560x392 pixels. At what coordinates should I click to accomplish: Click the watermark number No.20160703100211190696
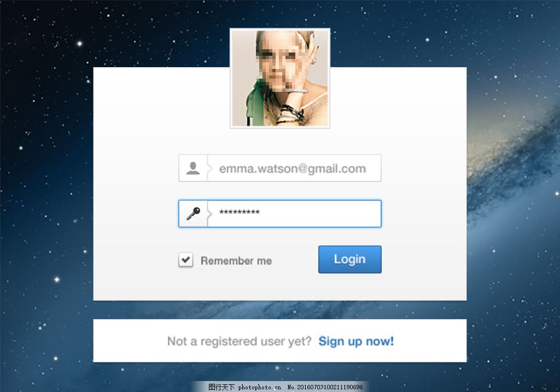(x=325, y=387)
